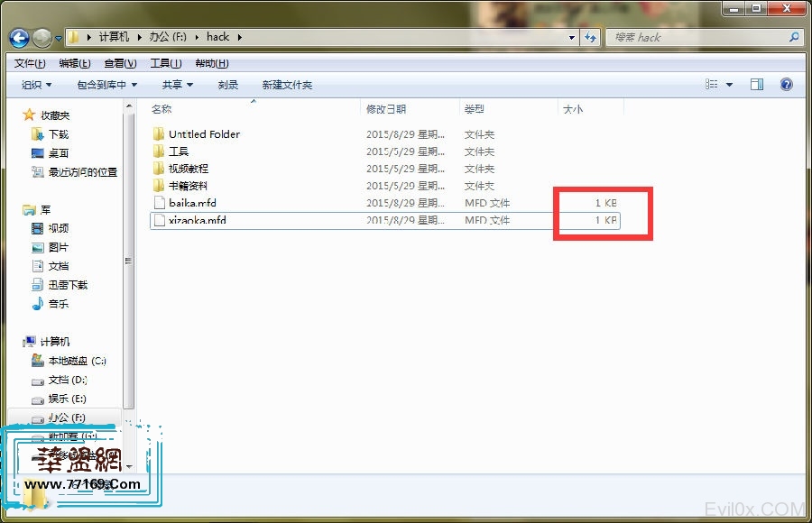
Task: Expand the address bar history dropdown
Action: (x=572, y=38)
